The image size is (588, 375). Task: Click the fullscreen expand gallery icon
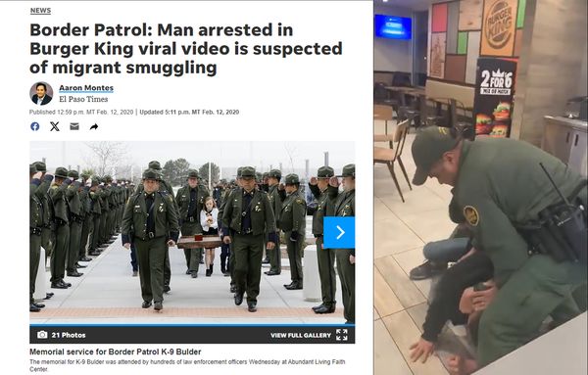click(342, 335)
